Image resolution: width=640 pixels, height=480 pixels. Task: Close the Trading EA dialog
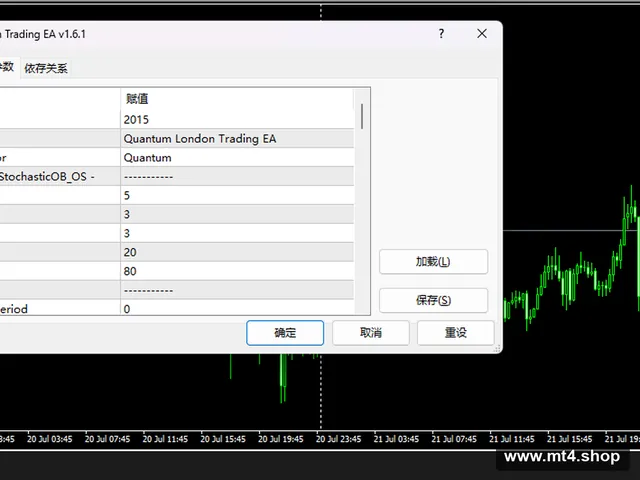(x=482, y=34)
